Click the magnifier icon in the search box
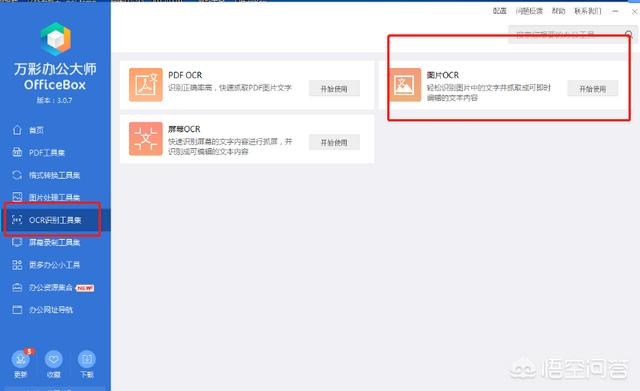640x391 pixels. (629, 34)
